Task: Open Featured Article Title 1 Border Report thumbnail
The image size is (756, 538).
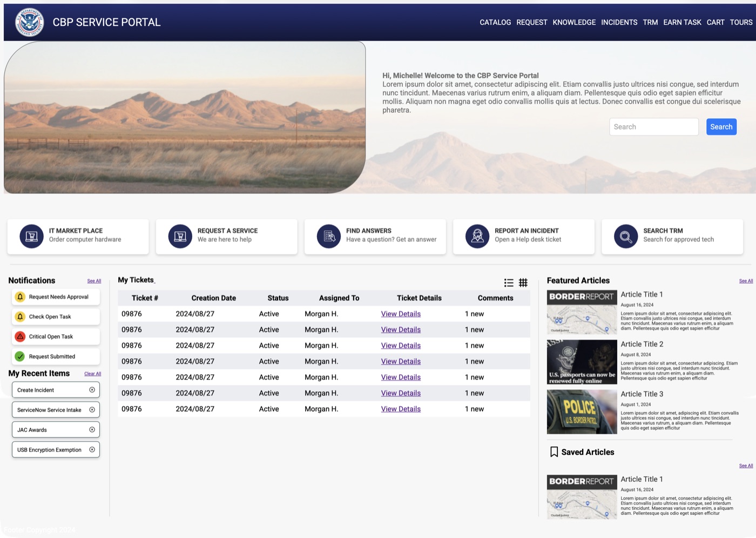Action: (x=582, y=312)
